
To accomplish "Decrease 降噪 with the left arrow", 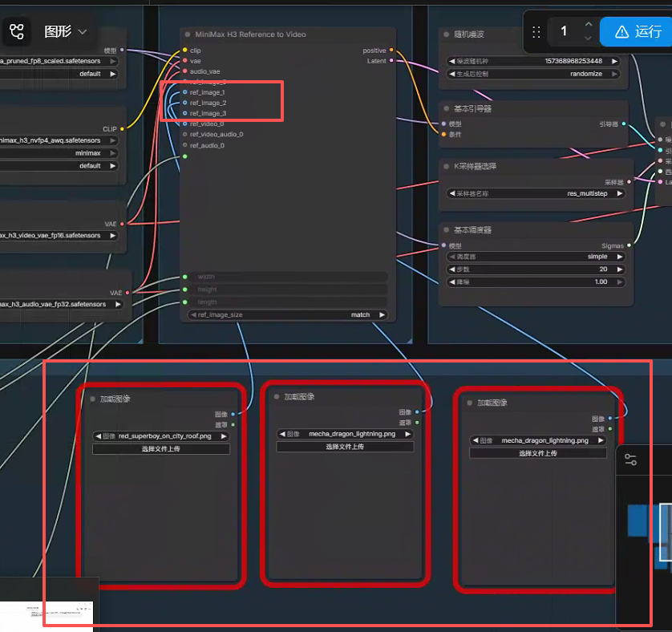I will tap(451, 282).
